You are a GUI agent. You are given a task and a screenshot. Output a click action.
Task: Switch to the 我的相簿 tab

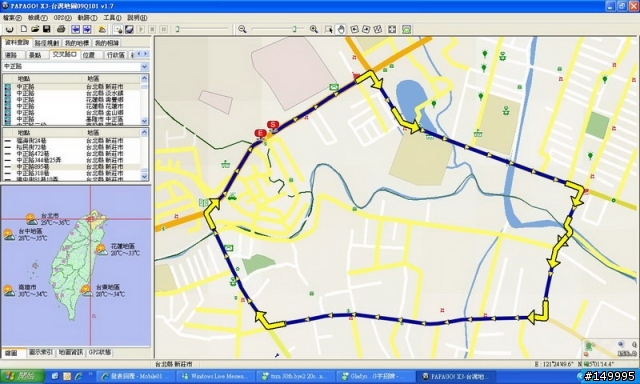click(x=107, y=43)
